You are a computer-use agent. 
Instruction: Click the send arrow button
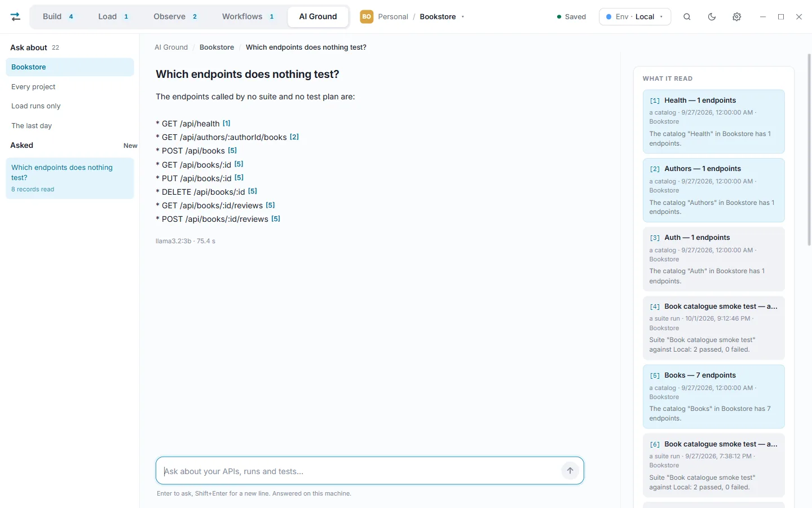(x=570, y=471)
